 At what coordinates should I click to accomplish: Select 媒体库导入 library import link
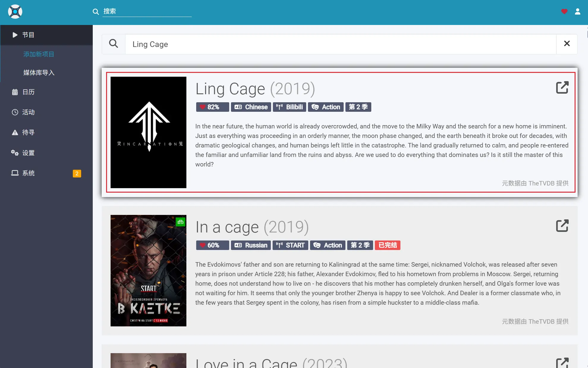click(x=39, y=73)
